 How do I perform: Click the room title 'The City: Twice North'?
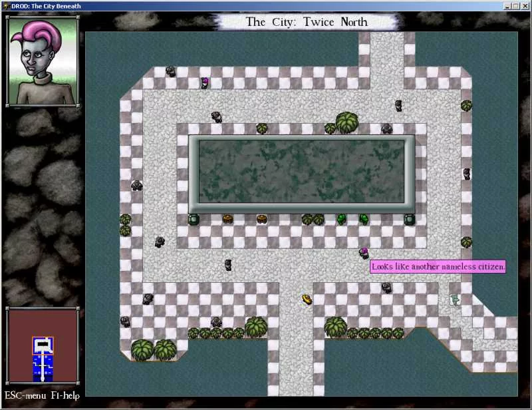(307, 22)
